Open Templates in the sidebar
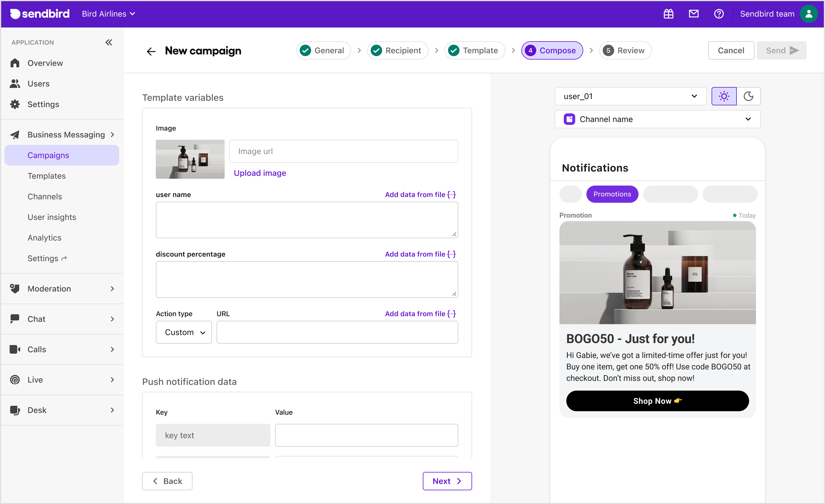 click(x=46, y=176)
